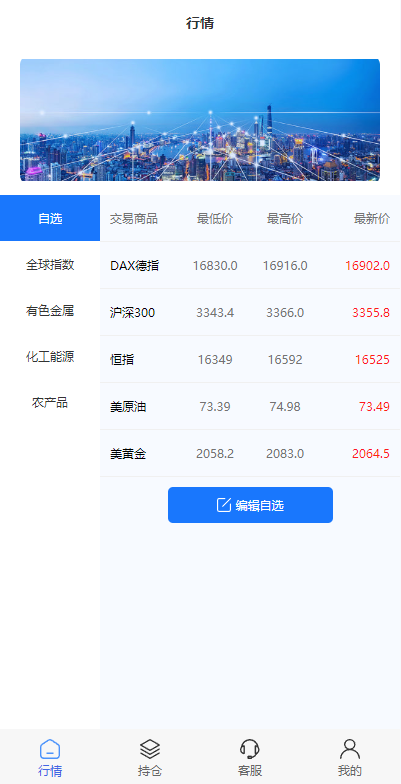The height and width of the screenshot is (784, 401).
Task: Switch to 有色金属 category
Action: point(50,310)
